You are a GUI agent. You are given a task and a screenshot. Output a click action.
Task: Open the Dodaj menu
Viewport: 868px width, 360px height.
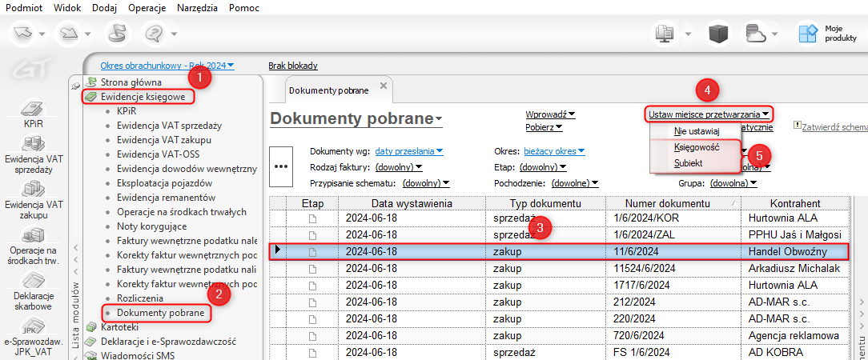coord(105,8)
